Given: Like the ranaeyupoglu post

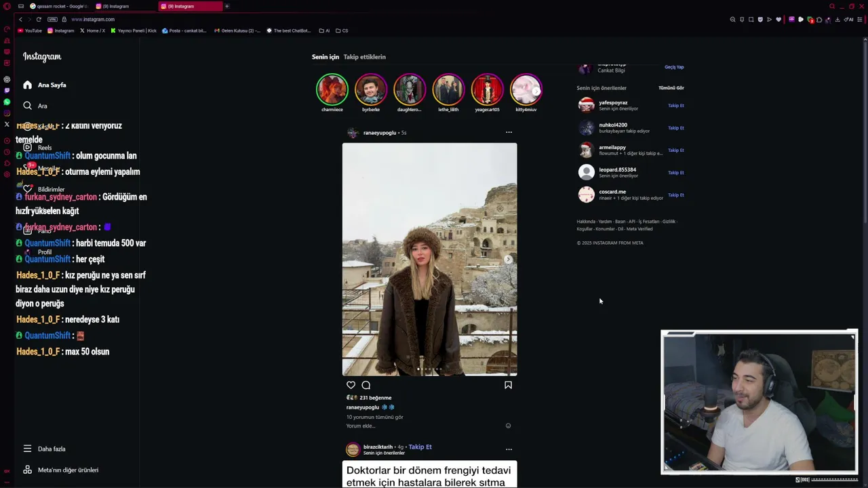Looking at the screenshot, I should (351, 385).
